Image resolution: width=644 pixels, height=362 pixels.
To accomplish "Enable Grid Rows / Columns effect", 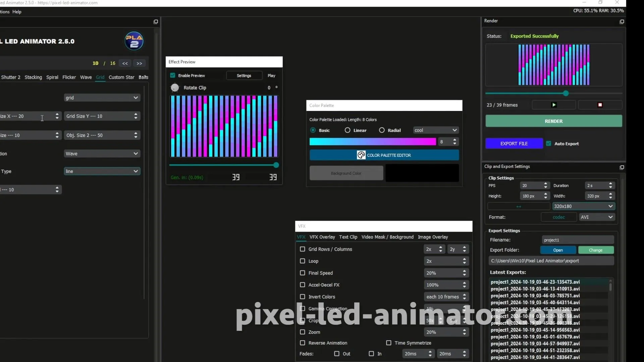I will [x=303, y=249].
